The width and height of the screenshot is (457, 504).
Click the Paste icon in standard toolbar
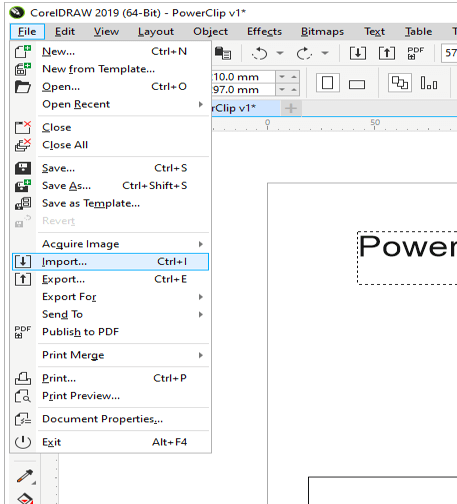click(223, 53)
